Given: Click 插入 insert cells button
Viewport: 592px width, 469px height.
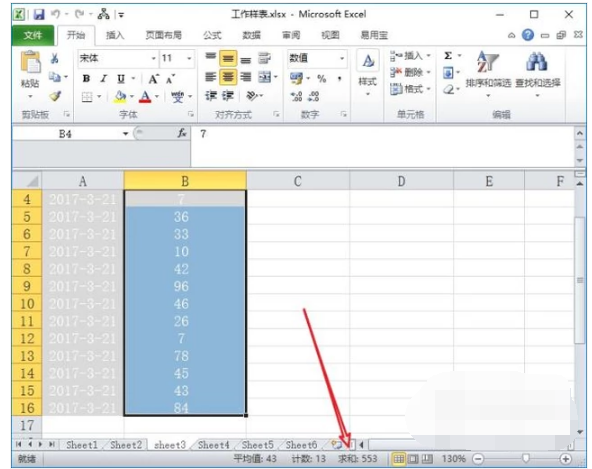Looking at the screenshot, I should pos(410,56).
